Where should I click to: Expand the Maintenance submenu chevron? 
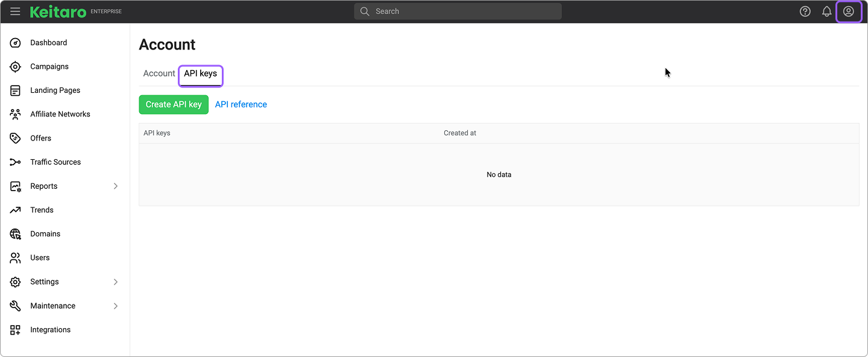[116, 306]
